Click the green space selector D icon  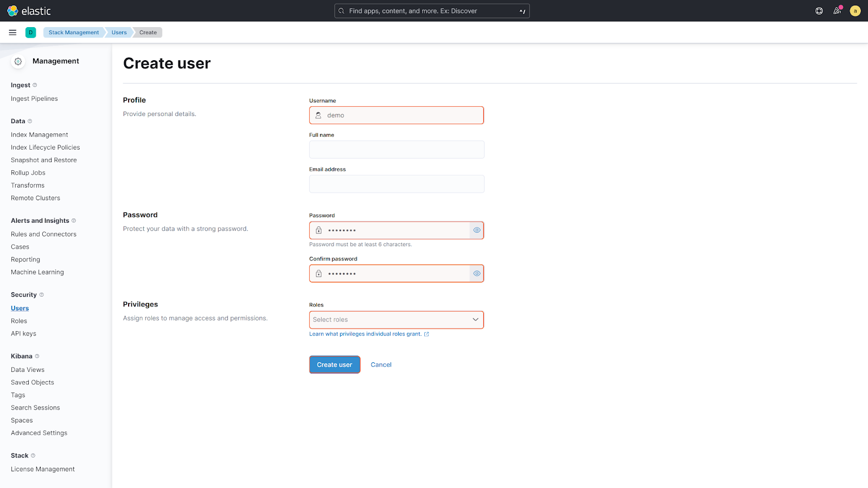[x=31, y=33]
